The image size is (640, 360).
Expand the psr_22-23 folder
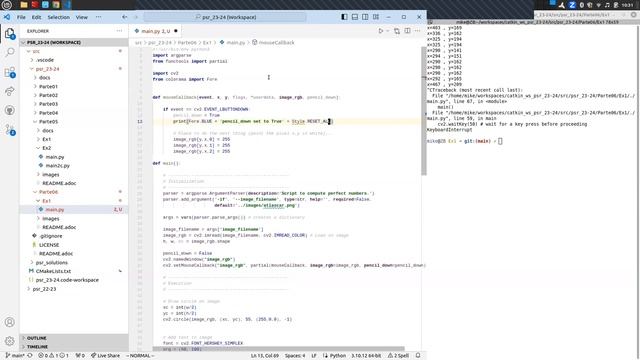pos(44,289)
